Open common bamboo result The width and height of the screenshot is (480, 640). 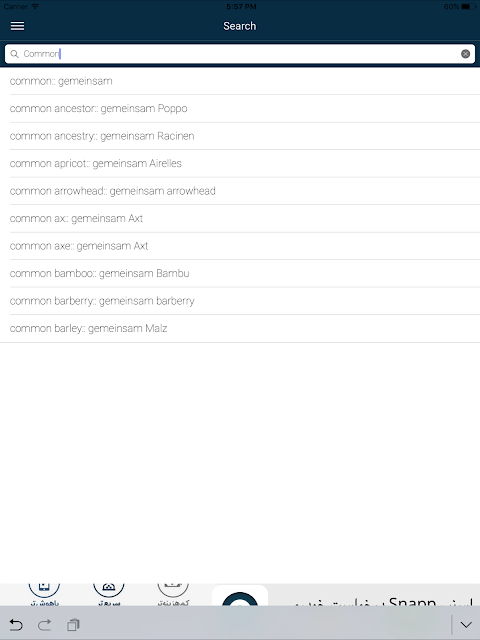(x=240, y=273)
